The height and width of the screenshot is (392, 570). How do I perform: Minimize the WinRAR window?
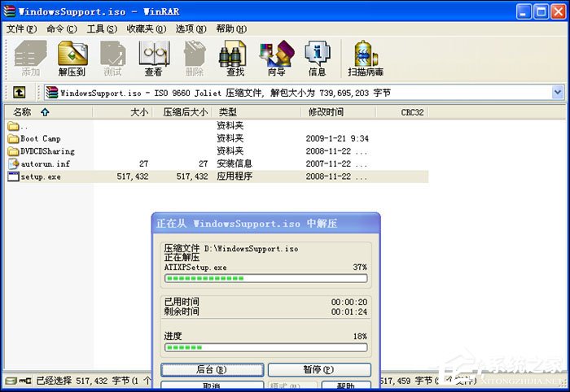click(x=523, y=12)
